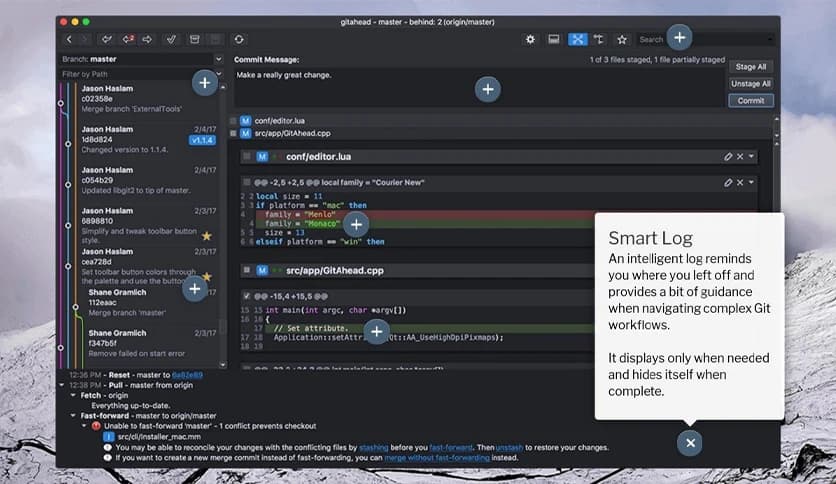Click the commit list scrollbar down arrow
The image size is (836, 484).
coord(223,365)
